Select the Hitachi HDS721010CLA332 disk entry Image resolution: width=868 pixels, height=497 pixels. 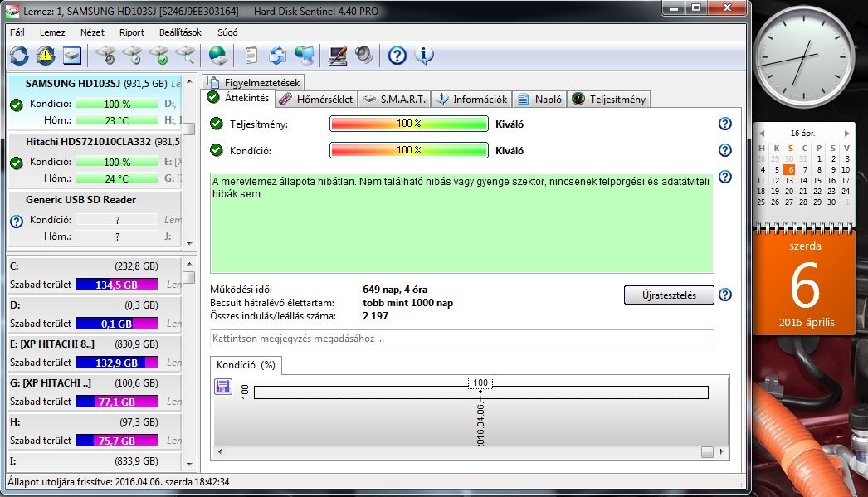(95, 160)
